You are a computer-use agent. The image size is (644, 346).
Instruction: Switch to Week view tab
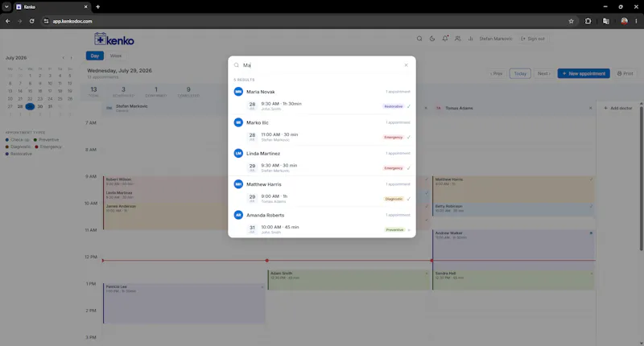116,56
